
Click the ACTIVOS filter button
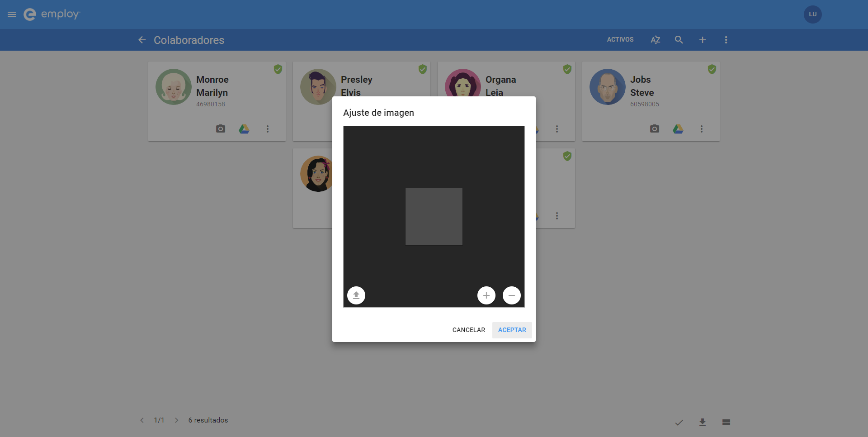click(x=620, y=40)
